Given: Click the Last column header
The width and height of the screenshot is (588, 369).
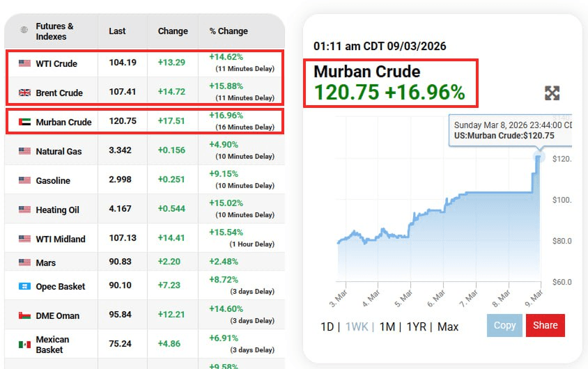Looking at the screenshot, I should pyautogui.click(x=117, y=31).
